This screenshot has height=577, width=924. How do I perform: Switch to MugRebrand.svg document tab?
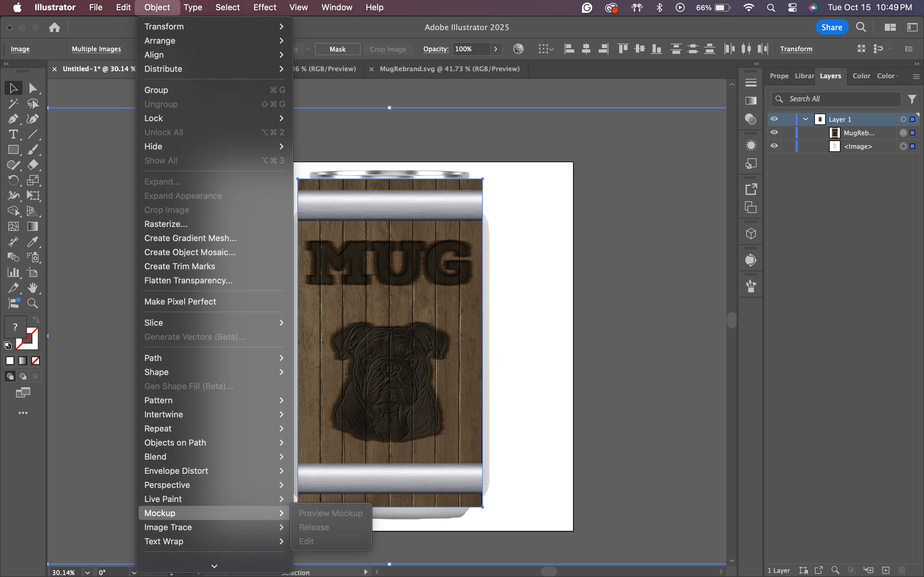tap(449, 69)
